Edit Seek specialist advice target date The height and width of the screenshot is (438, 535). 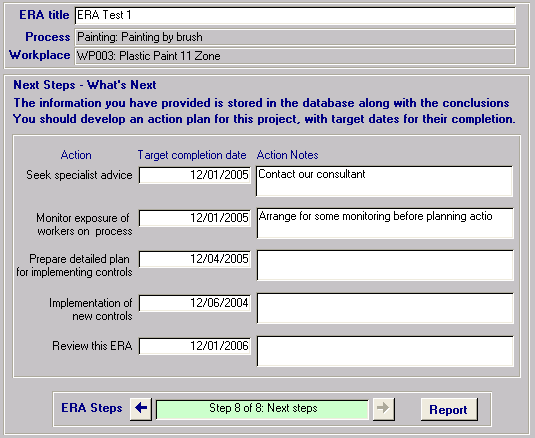click(x=195, y=175)
